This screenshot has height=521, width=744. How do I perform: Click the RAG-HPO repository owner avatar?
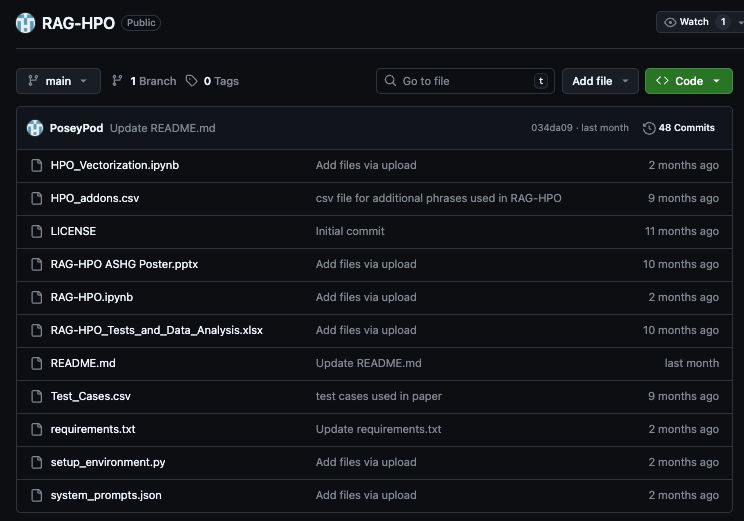25,23
